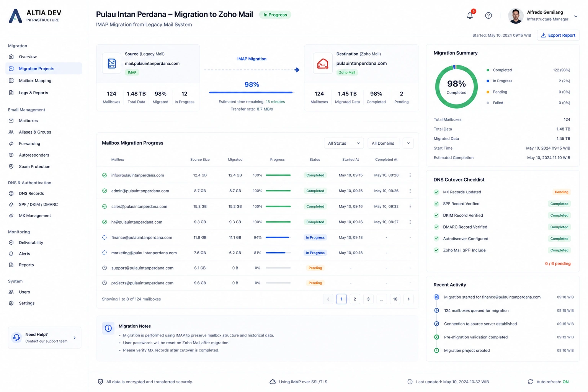Click pending clock icon for support@pulauintanperdana.com
The height and width of the screenshot is (392, 588).
click(x=105, y=268)
